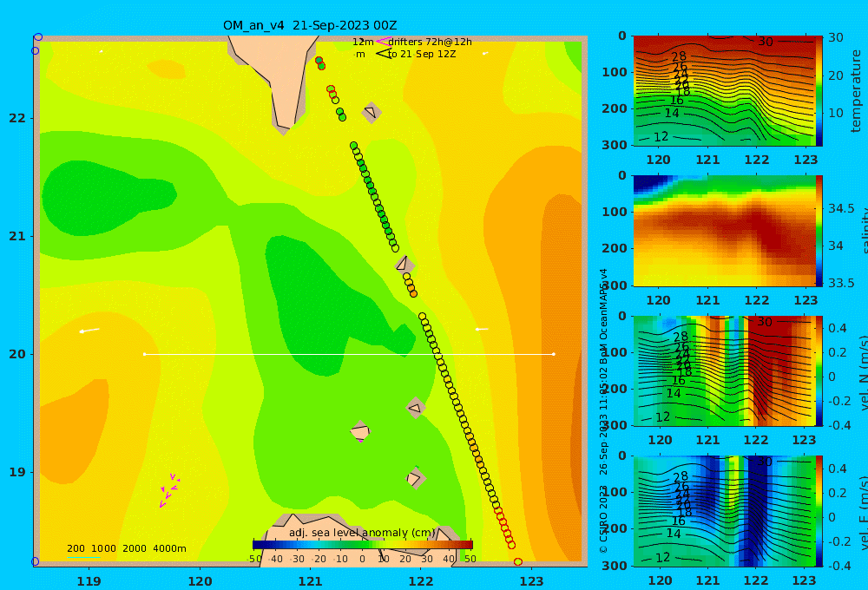The height and width of the screenshot is (590, 868).
Task: Click latitude label '19' on the main map
Action: (x=17, y=472)
